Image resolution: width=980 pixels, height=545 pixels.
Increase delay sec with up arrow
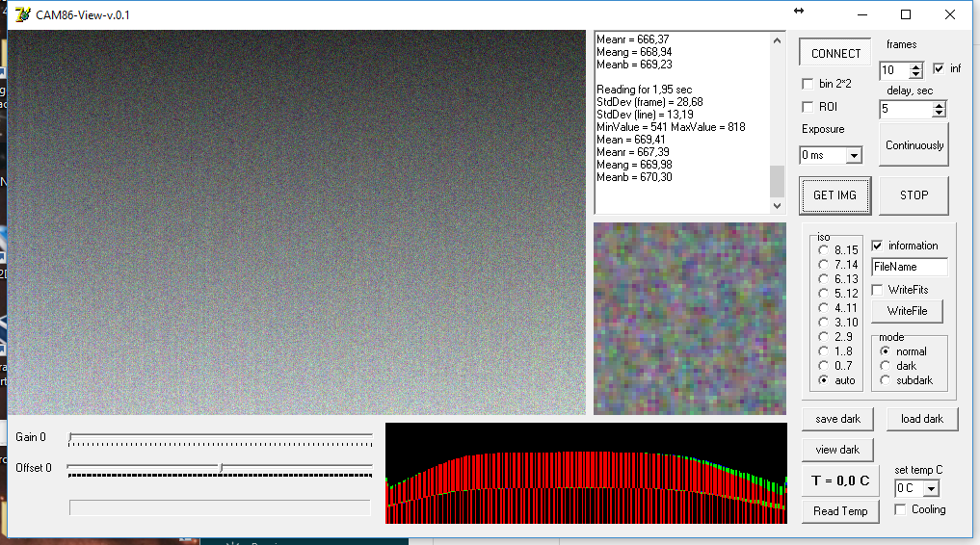939,105
